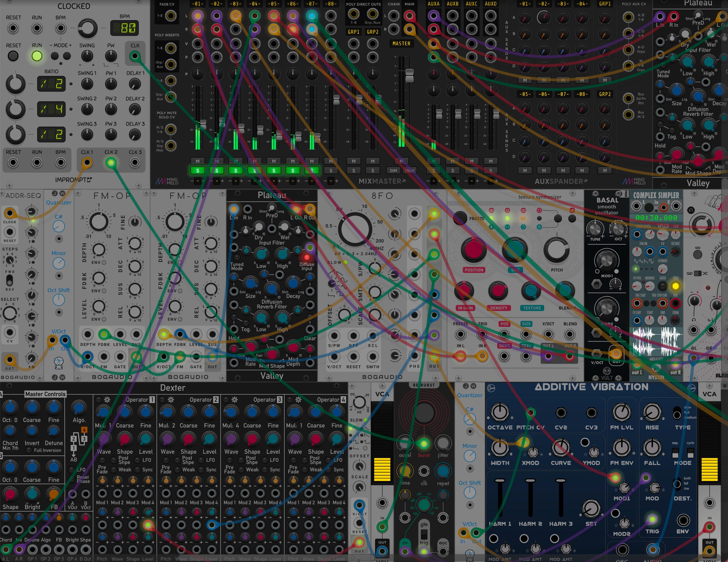Click the ADDR-SEQ CLOCK input jack
The width and height of the screenshot is (728, 562).
[x=10, y=213]
